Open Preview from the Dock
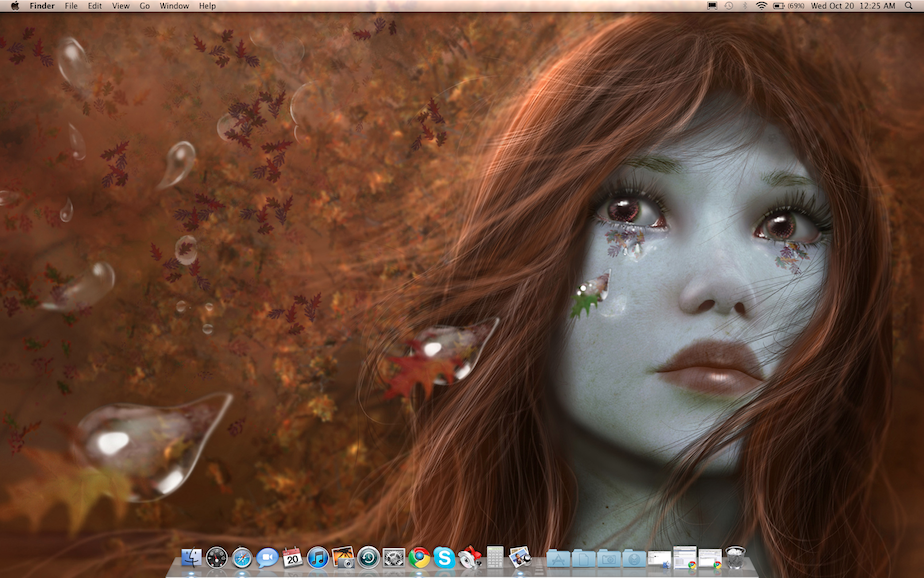924x578 pixels. tap(520, 557)
